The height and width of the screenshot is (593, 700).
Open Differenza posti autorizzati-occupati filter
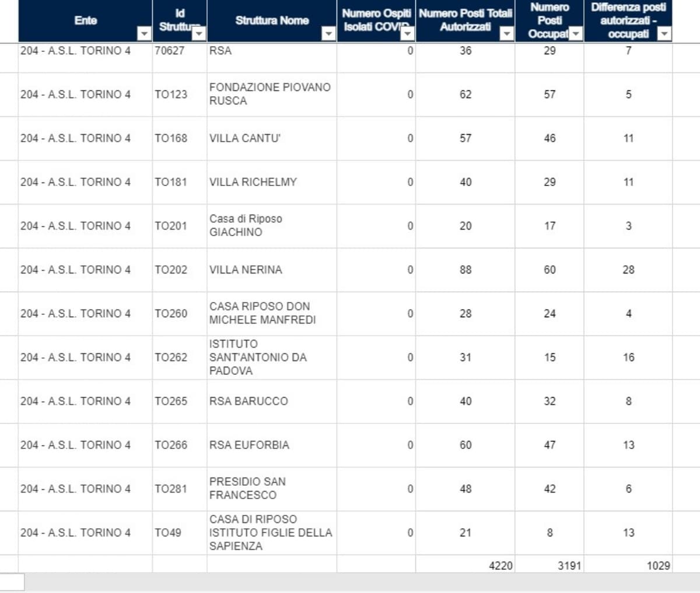tap(664, 34)
